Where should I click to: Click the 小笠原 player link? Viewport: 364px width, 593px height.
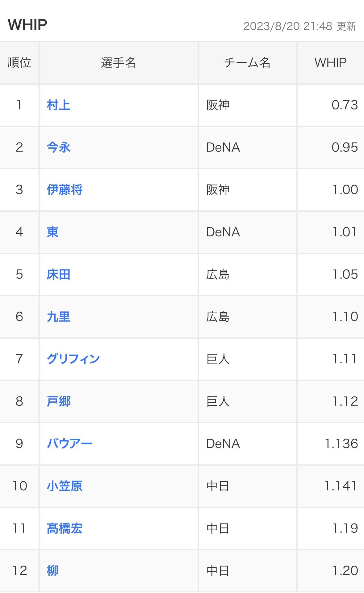(65, 486)
